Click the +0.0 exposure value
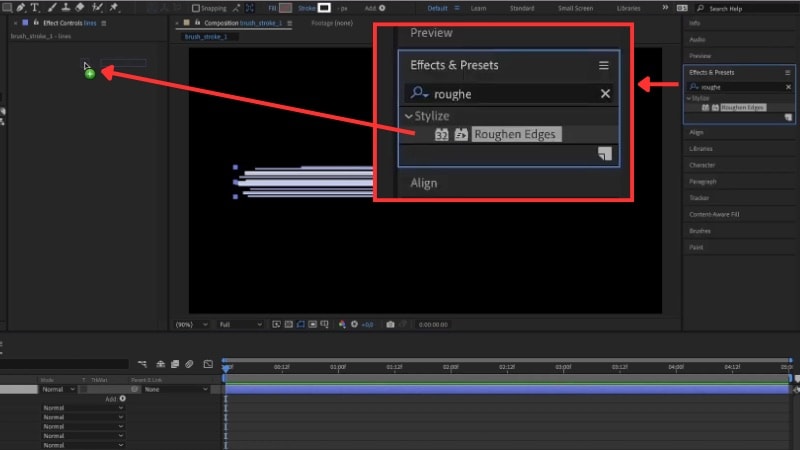This screenshot has width=800, height=450. pyautogui.click(x=367, y=324)
